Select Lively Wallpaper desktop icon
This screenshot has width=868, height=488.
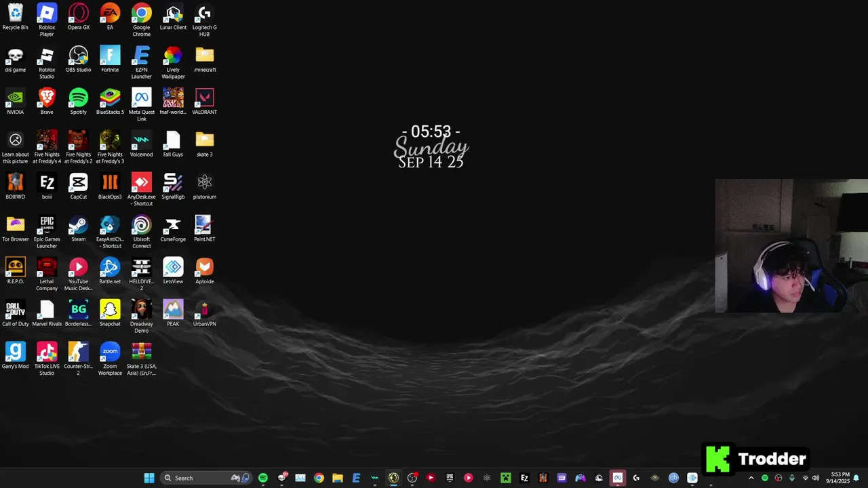[173, 63]
